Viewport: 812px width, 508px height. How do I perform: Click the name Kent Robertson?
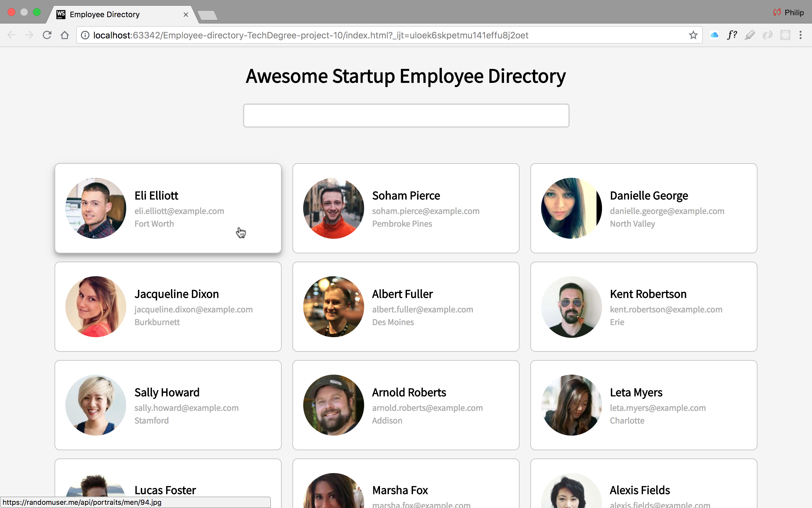coord(648,294)
